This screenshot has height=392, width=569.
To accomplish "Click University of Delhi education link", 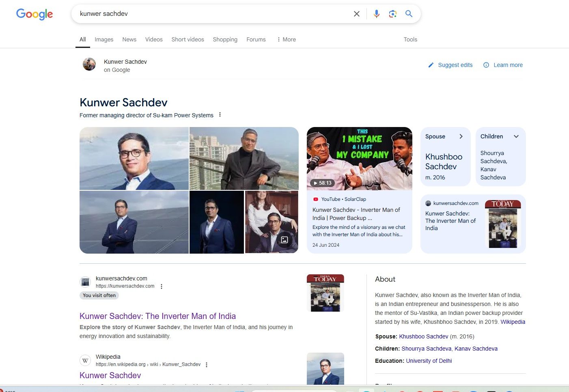I will click(429, 361).
